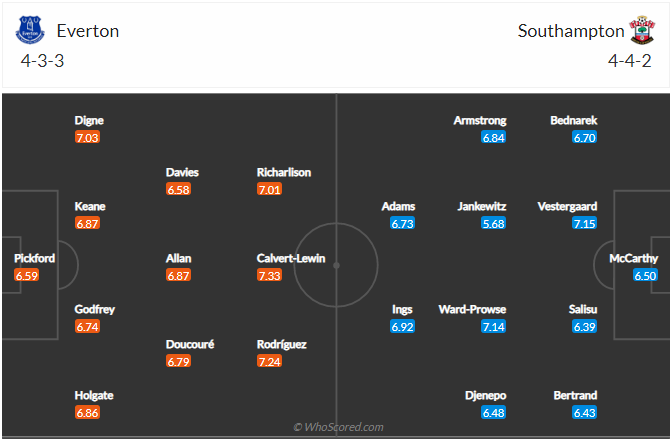Open the WhoScored.com watermark link
Viewport: 672px width, 439px height.
coord(338,427)
